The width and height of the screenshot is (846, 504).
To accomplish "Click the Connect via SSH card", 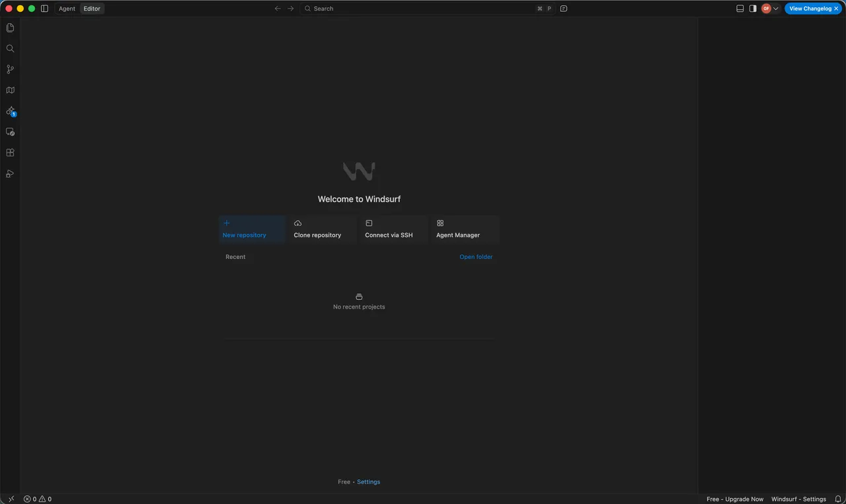I will [x=395, y=229].
